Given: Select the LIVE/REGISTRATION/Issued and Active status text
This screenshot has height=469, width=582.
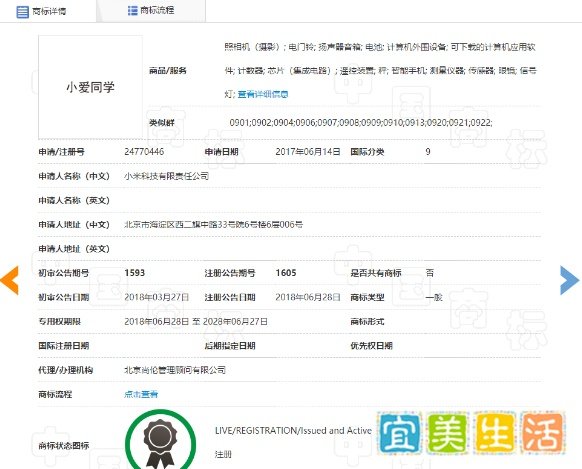Looking at the screenshot, I should pos(293,431).
